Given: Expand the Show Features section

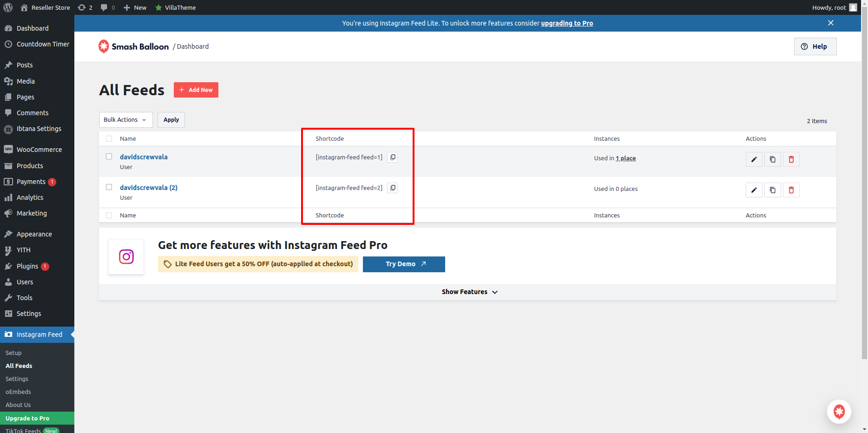Looking at the screenshot, I should tap(469, 292).
